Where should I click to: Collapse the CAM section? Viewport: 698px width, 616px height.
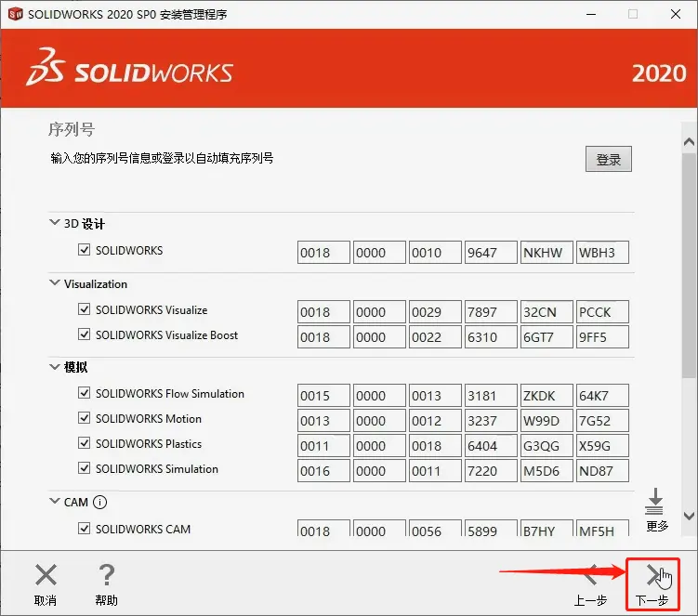pyautogui.click(x=54, y=501)
